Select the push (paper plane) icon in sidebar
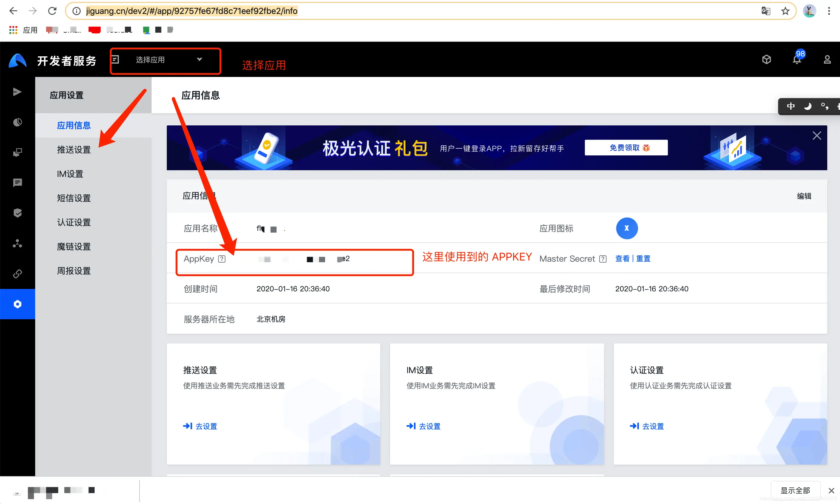840x504 pixels. coord(17,91)
